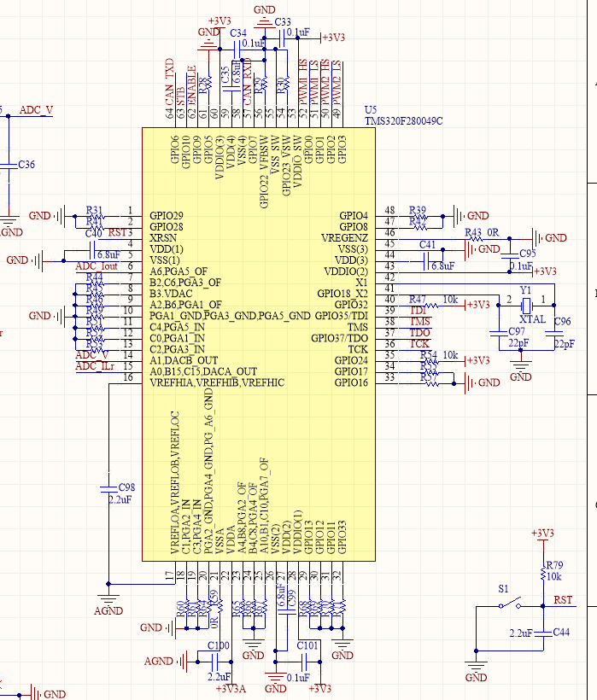The image size is (597, 700).
Task: Select the GND port below crystal capacitors
Action: coord(521,370)
